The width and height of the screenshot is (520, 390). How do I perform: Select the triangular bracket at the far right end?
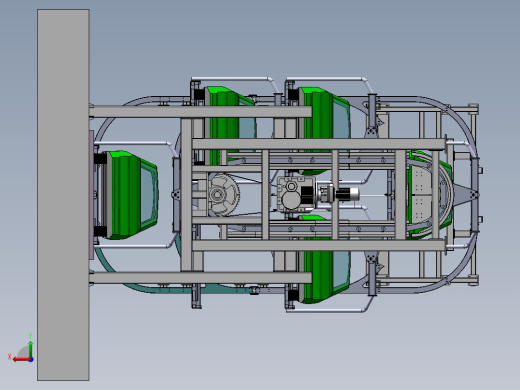coord(467,194)
